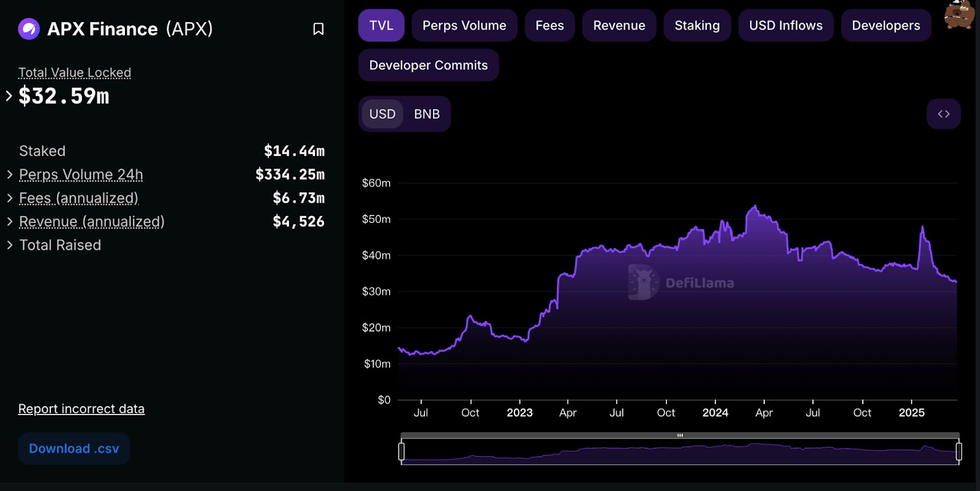Expand the Total Raised section
The width and height of the screenshot is (980, 491).
(x=10, y=245)
